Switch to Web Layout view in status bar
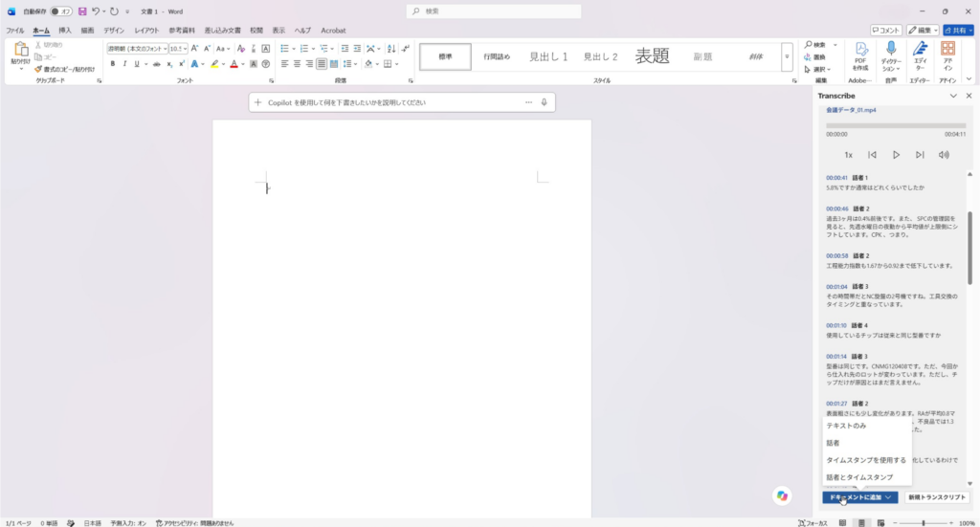Image resolution: width=980 pixels, height=527 pixels. click(880, 522)
